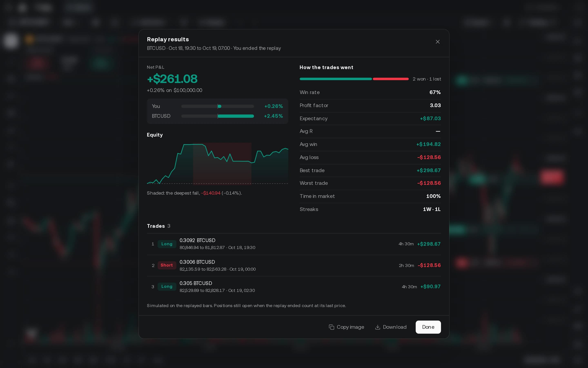Click the won/lost ratio bar

pyautogui.click(x=354, y=79)
